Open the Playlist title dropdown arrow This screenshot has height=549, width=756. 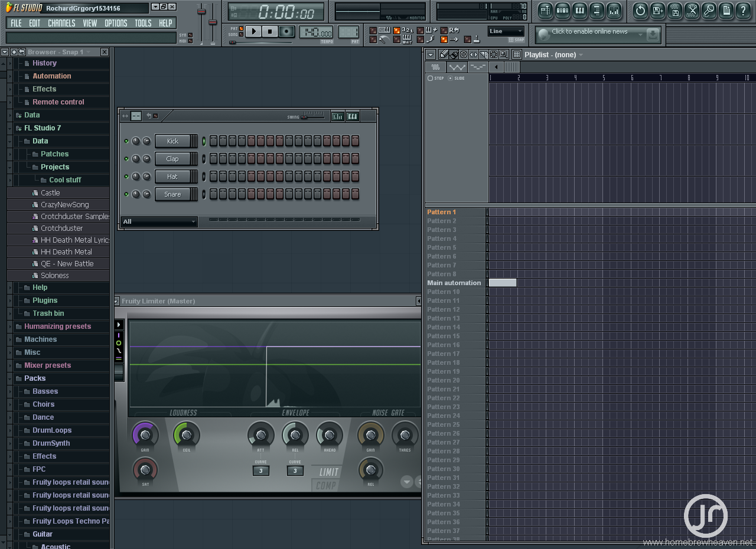pos(581,55)
